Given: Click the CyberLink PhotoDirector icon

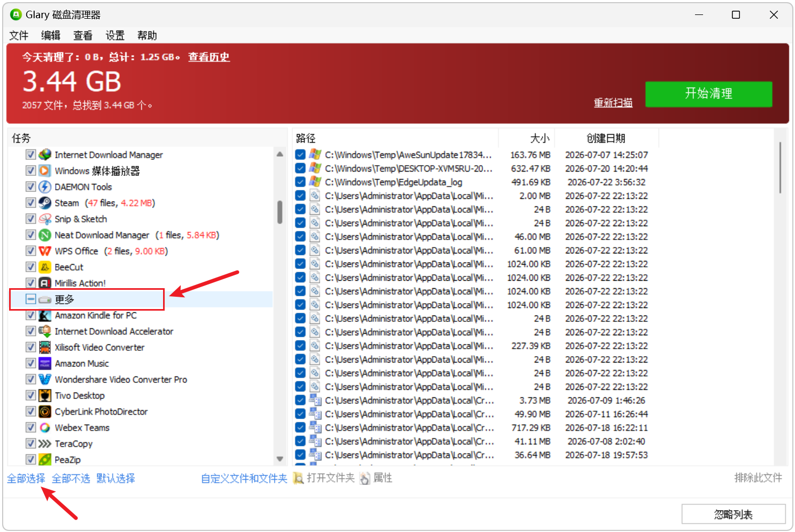Looking at the screenshot, I should tap(45, 412).
